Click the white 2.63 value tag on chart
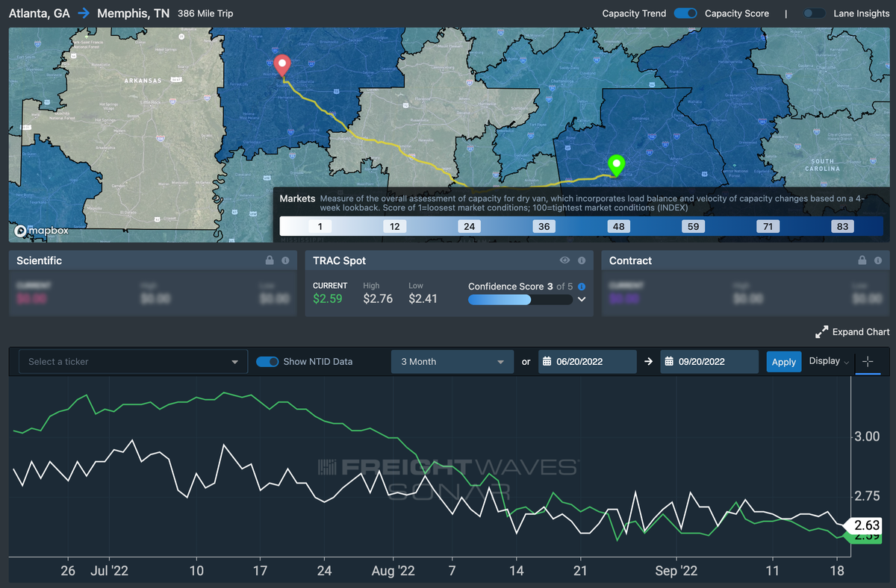 click(864, 525)
